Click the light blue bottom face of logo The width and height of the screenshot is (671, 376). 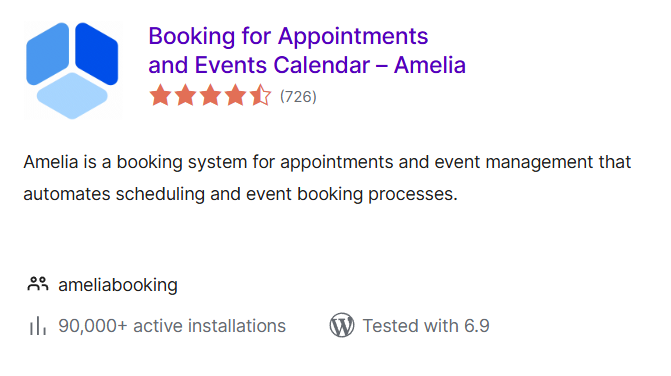point(72,96)
